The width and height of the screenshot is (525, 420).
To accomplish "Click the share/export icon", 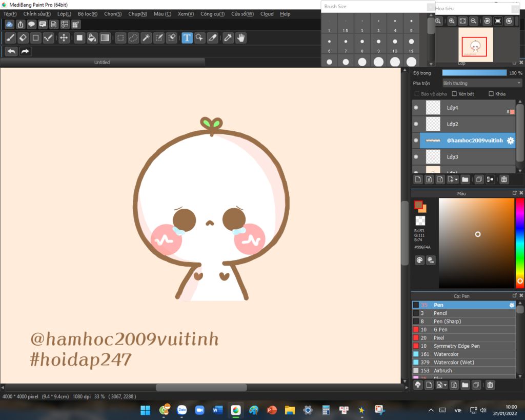I will click(21, 24).
